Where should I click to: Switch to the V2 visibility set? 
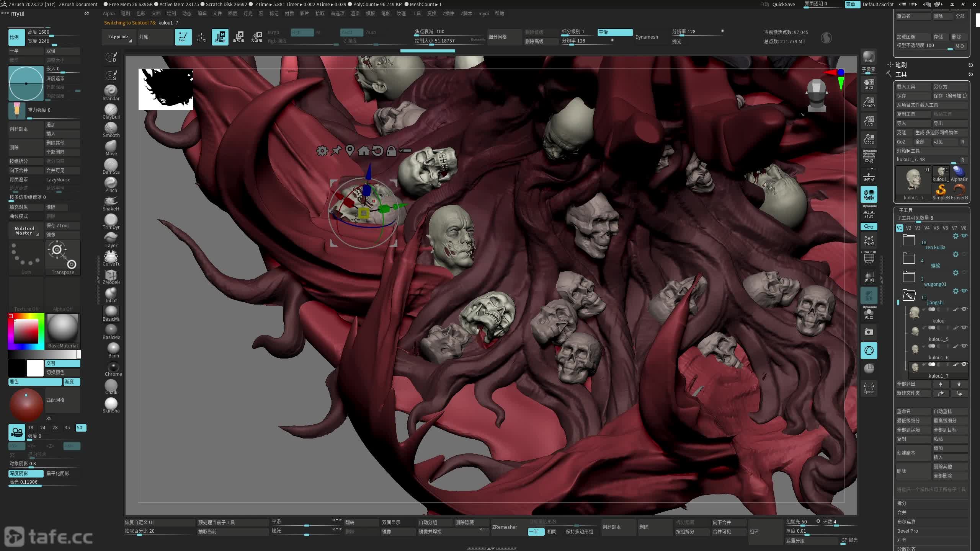(908, 228)
